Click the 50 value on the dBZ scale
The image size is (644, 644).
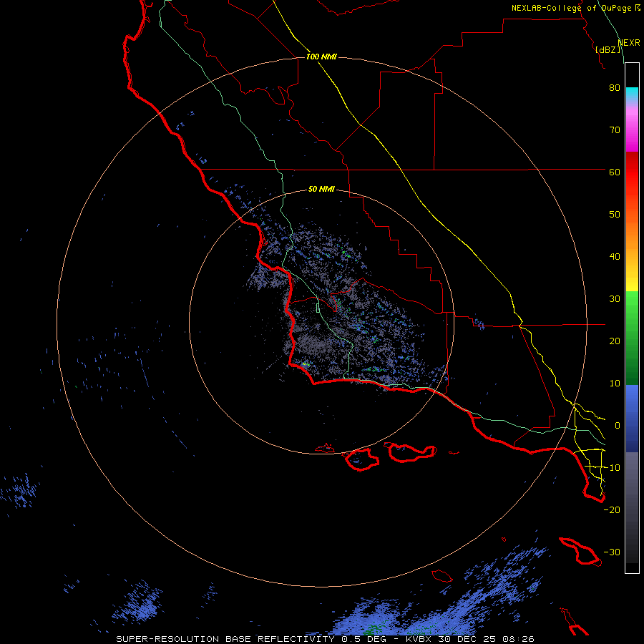[x=615, y=215]
